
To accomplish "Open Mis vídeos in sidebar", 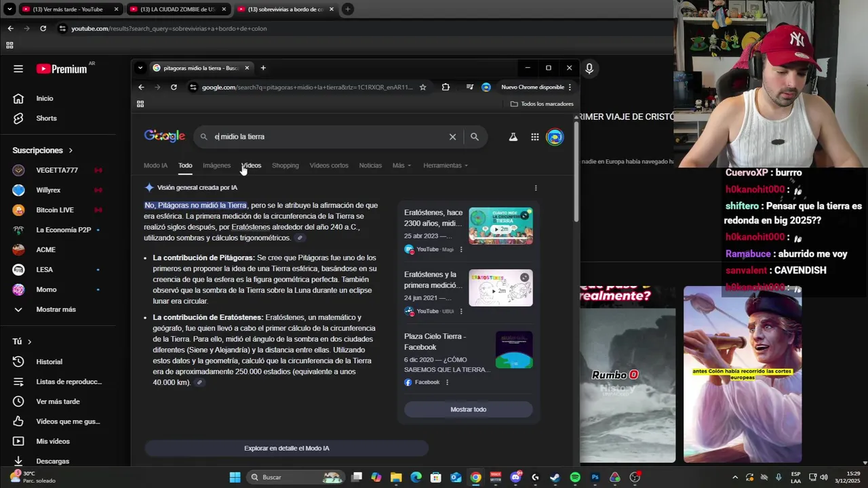I will pyautogui.click(x=53, y=441).
